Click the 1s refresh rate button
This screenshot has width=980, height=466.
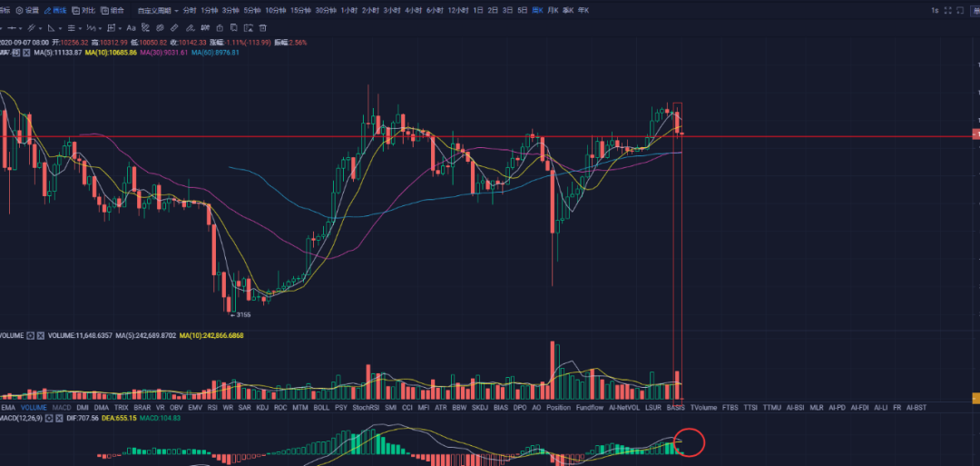point(935,10)
